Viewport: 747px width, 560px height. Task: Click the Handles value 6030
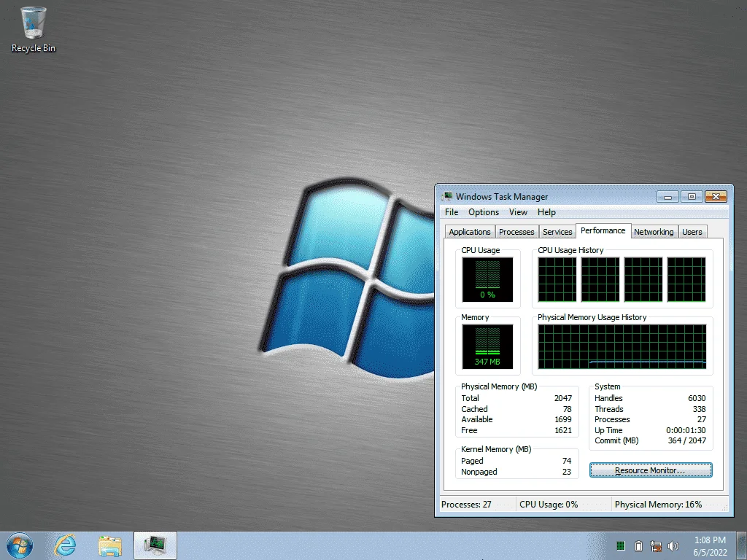[697, 398]
